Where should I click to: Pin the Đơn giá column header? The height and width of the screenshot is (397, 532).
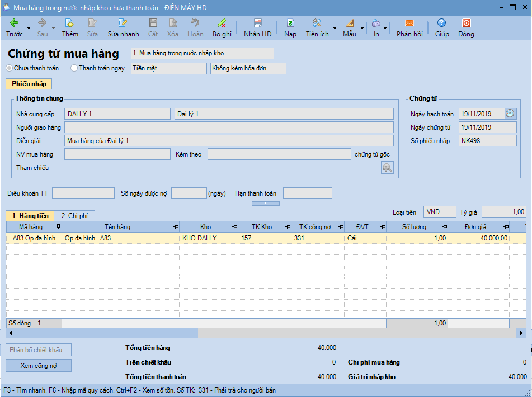(x=506, y=227)
